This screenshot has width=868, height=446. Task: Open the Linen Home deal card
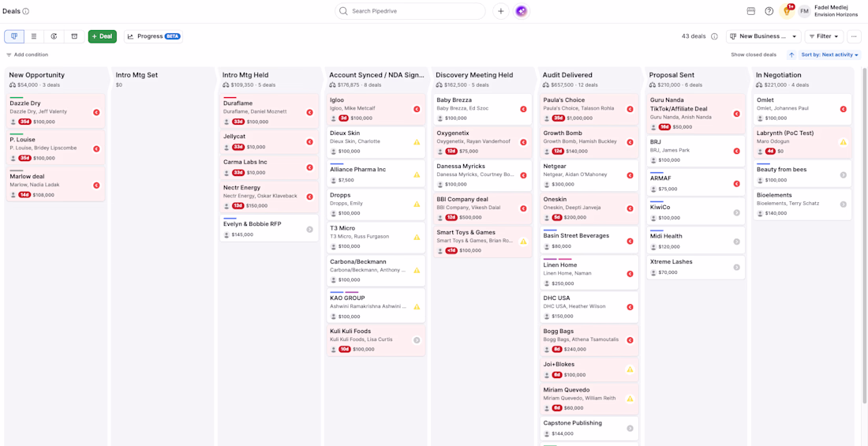[589, 272]
